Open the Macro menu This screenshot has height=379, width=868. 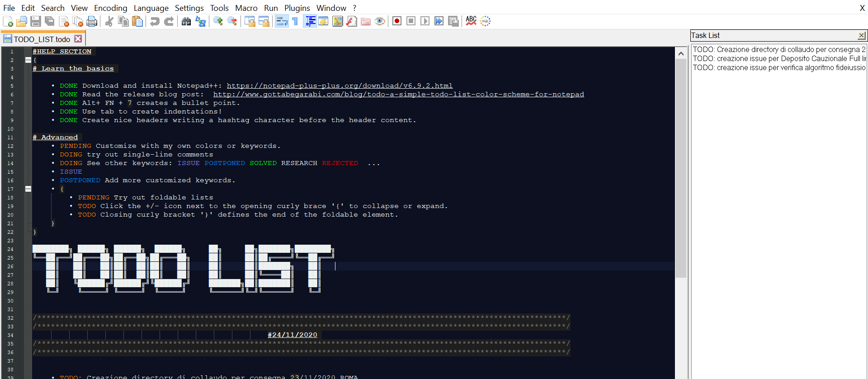(246, 8)
